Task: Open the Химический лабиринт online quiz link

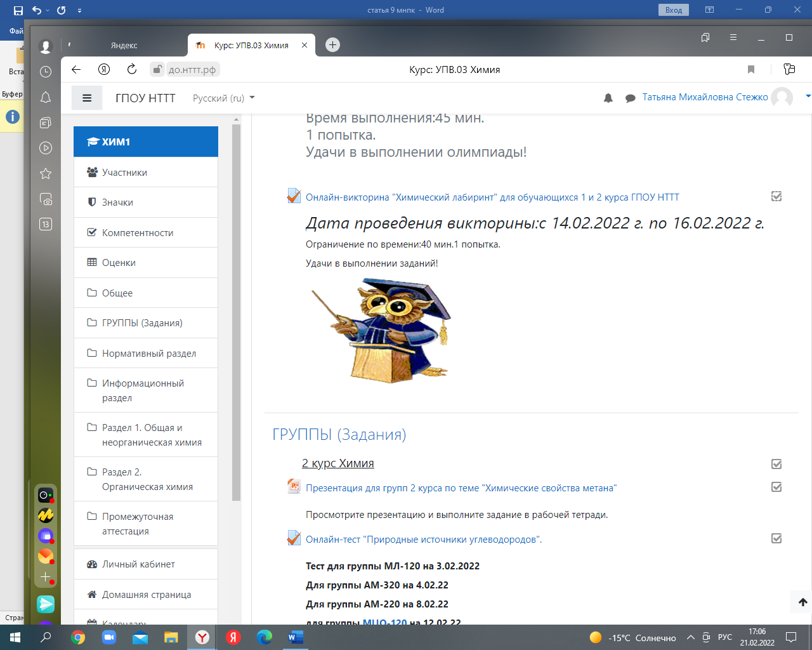Action: pos(492,197)
